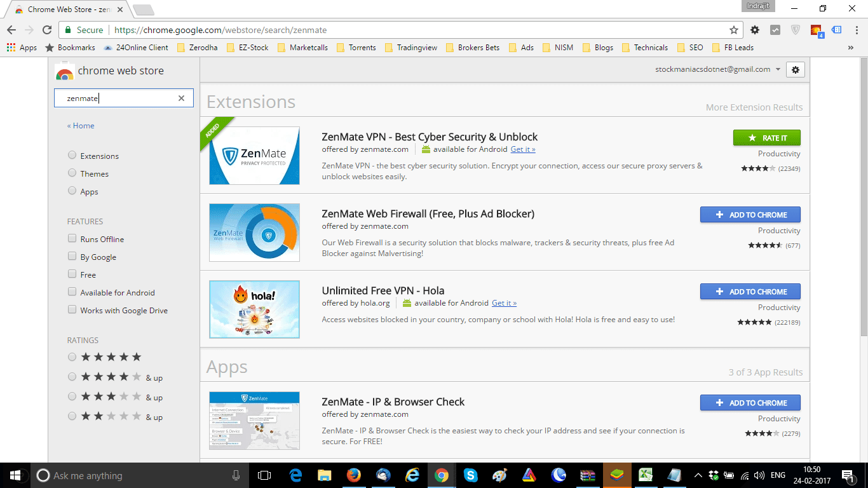
Task: Click the blue tag extension icon
Action: point(837,30)
